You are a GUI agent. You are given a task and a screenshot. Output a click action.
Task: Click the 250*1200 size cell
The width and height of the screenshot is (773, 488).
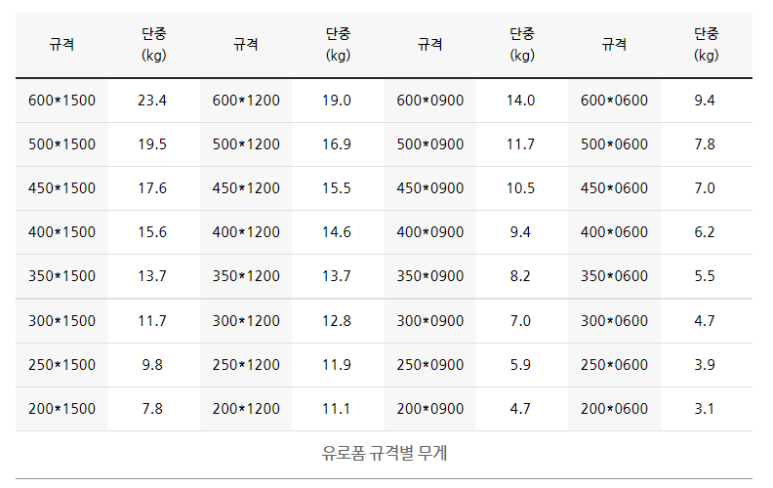tap(246, 365)
